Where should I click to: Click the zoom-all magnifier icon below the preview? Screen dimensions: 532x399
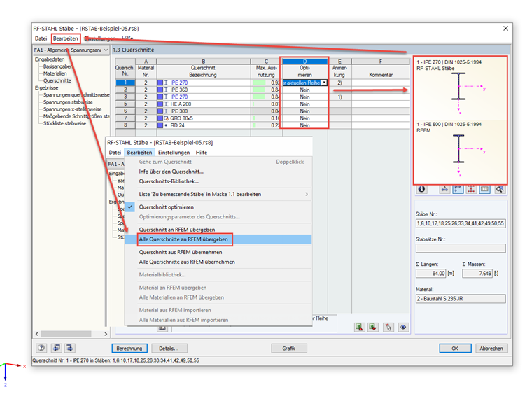point(500,189)
